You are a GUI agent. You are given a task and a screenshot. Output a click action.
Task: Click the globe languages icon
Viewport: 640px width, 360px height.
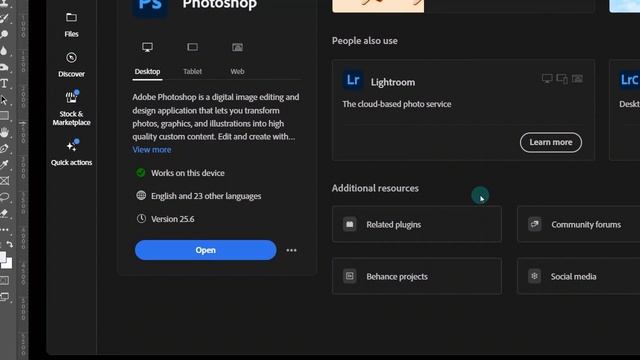141,196
